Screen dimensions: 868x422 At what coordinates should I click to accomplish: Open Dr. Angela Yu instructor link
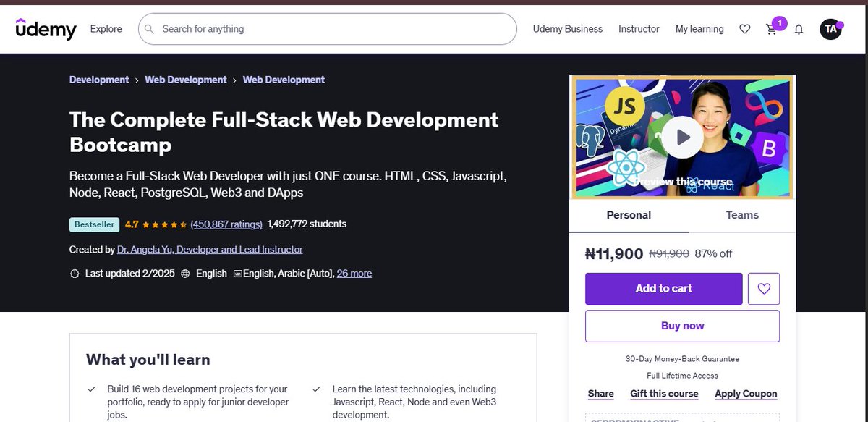tap(210, 249)
